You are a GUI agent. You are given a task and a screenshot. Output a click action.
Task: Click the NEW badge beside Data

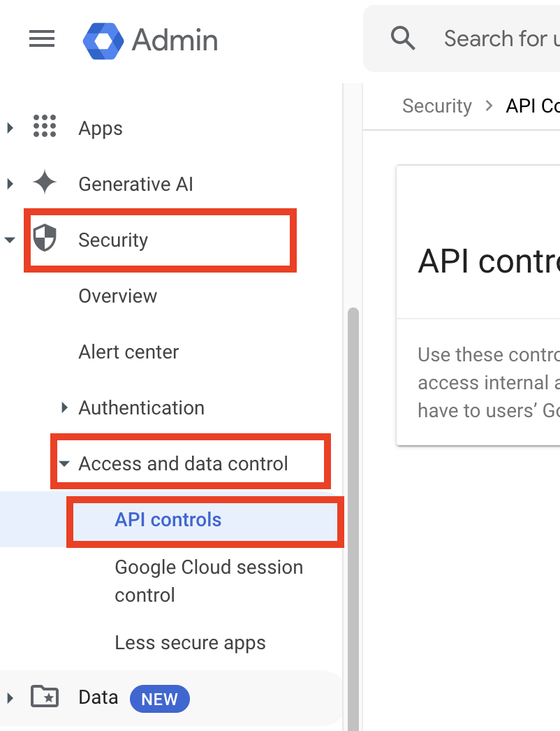click(x=159, y=699)
